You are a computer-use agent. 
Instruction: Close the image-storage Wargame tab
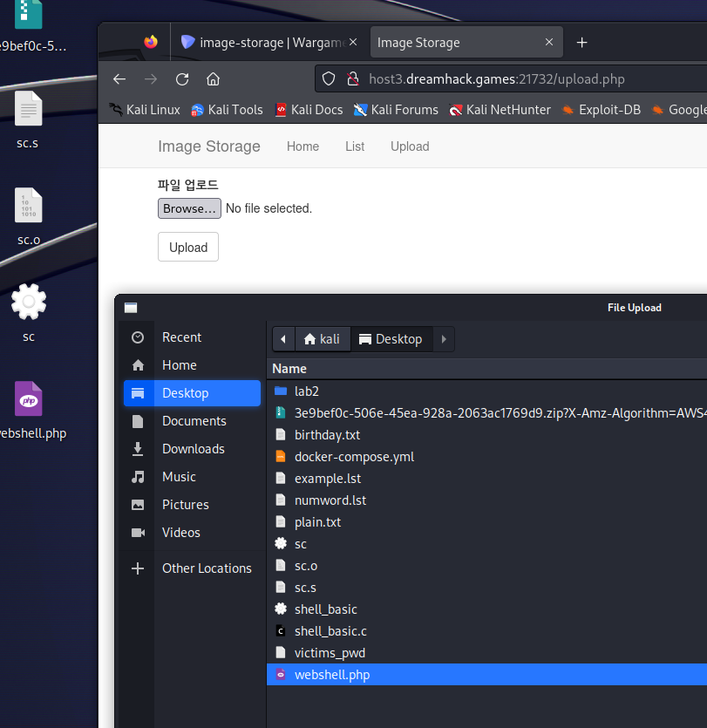[x=353, y=42]
